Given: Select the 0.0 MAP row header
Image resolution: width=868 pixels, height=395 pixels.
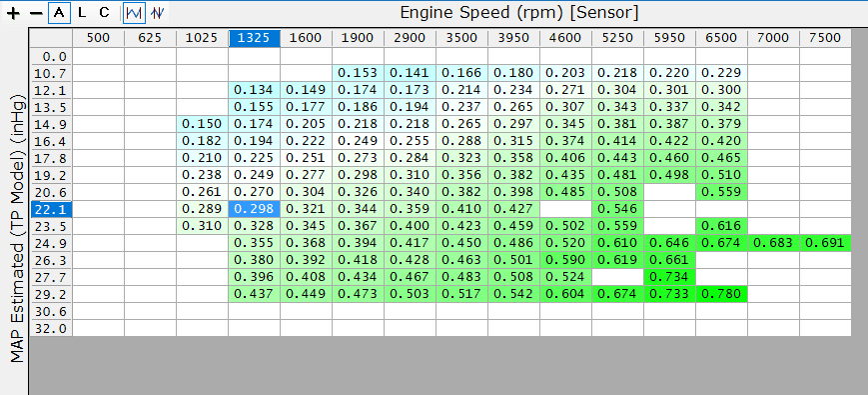Looking at the screenshot, I should 51,56.
